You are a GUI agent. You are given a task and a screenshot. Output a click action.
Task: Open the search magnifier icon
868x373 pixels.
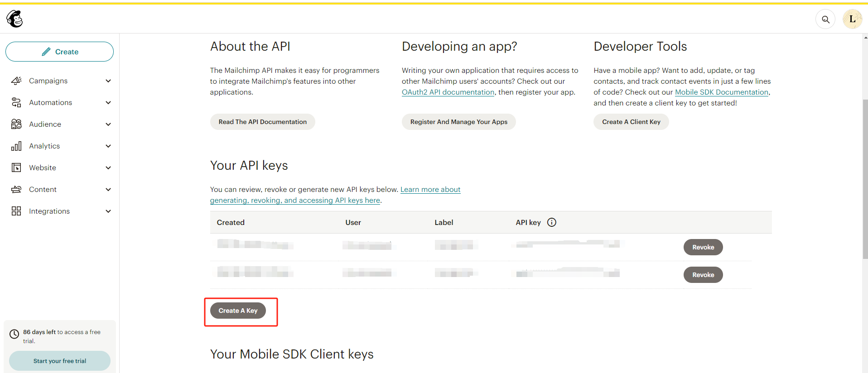coord(825,19)
